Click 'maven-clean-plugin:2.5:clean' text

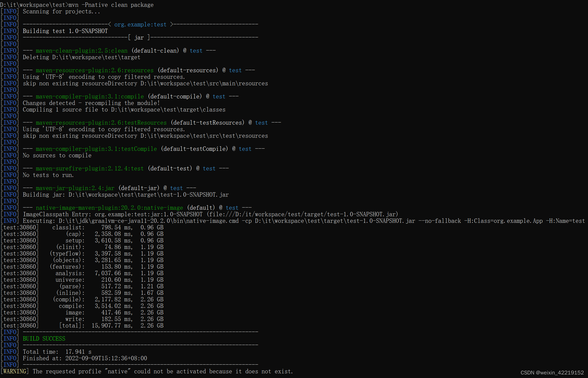(81, 51)
